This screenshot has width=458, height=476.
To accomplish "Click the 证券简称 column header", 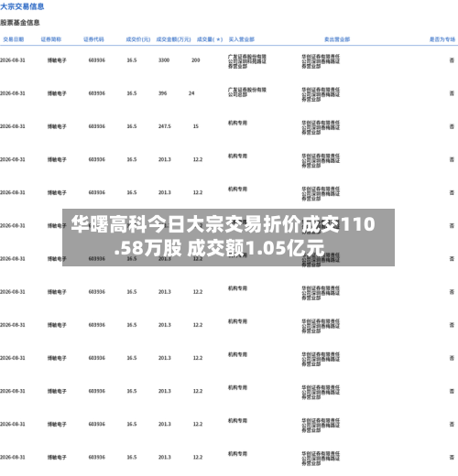I will pos(51,39).
